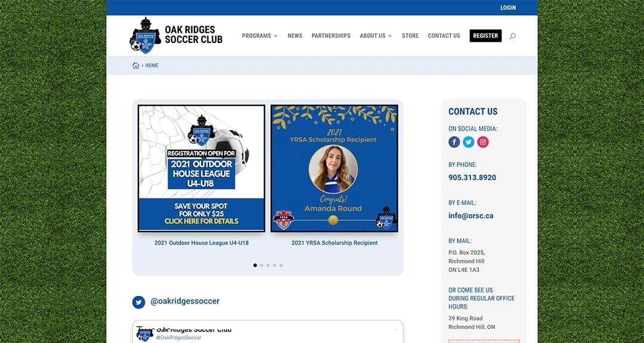Viewport: 644px width, 343px height.
Task: Select the first carousel dot
Action: click(255, 265)
